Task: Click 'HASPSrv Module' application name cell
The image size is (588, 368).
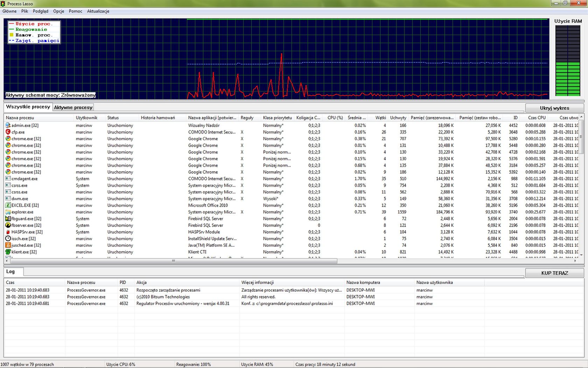Action: (x=204, y=232)
